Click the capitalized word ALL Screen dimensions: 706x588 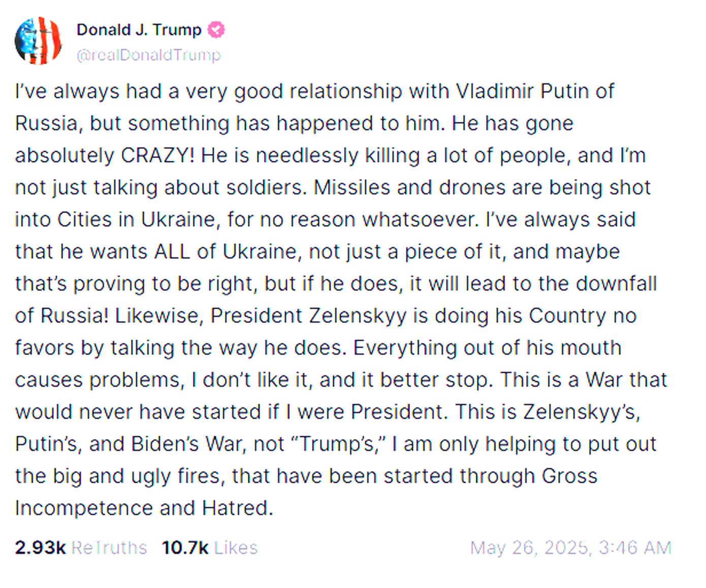172,252
